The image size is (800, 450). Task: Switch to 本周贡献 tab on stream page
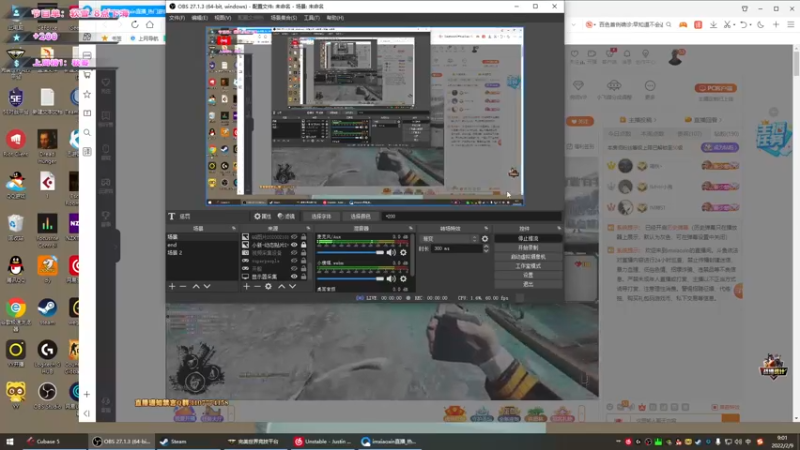click(x=652, y=134)
